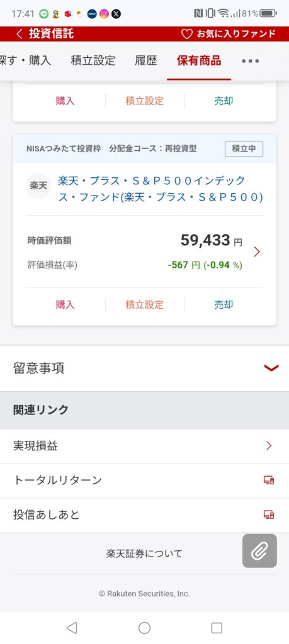
Task: Open fund details via red chevron arrow
Action: click(x=257, y=252)
